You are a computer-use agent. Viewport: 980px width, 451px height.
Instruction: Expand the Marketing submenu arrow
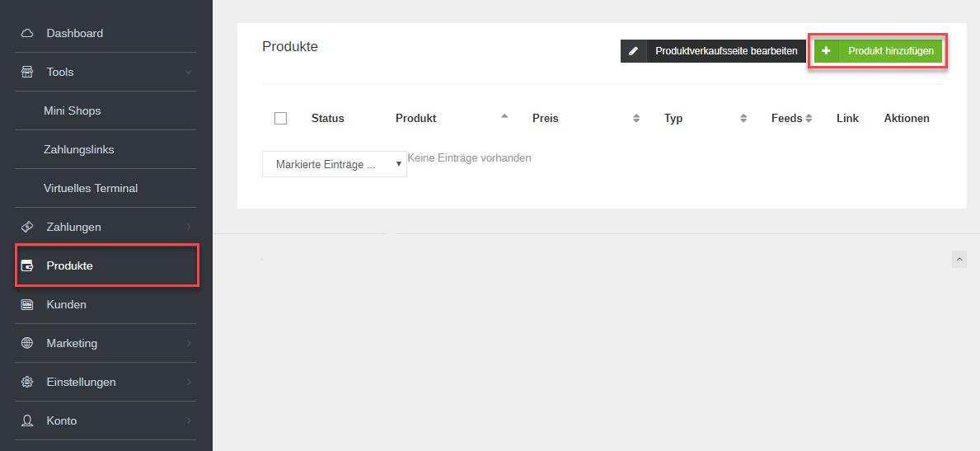[188, 343]
